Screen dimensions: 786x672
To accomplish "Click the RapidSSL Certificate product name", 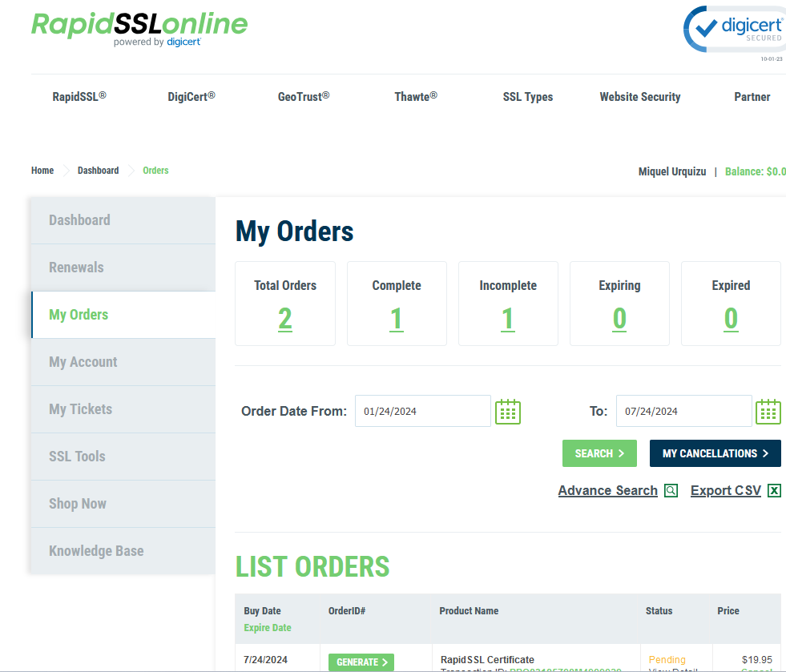I will click(487, 660).
